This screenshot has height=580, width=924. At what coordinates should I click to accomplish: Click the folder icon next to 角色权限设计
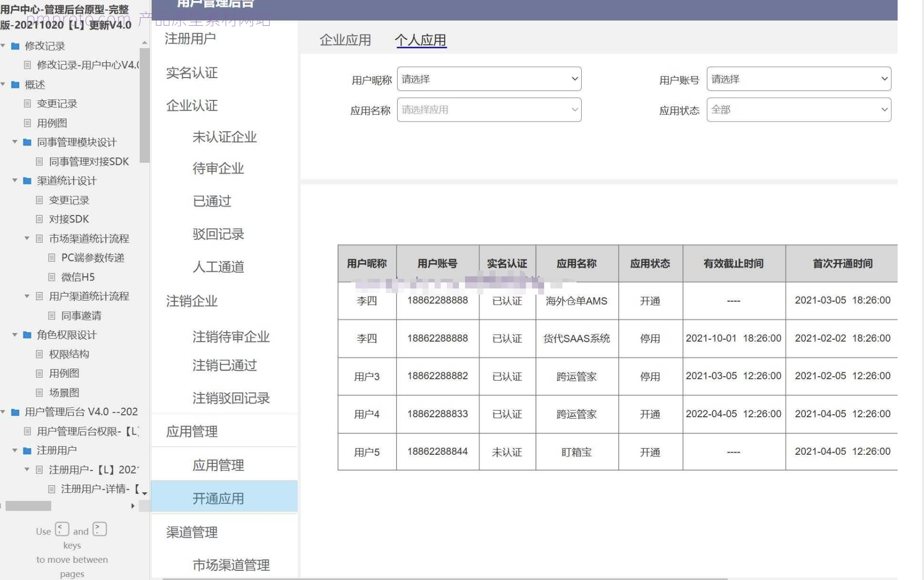click(27, 335)
